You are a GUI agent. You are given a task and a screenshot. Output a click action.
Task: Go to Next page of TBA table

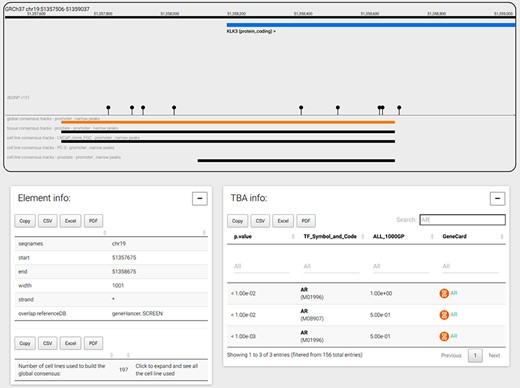(494, 355)
